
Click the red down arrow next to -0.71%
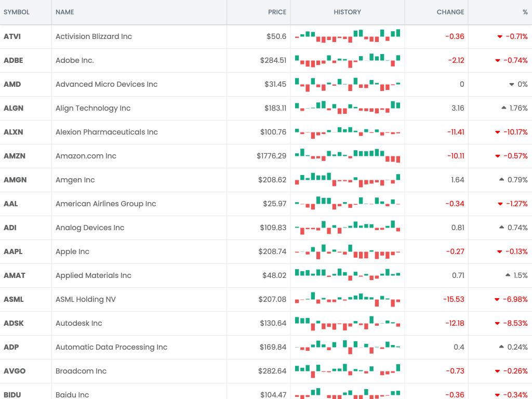click(x=500, y=37)
